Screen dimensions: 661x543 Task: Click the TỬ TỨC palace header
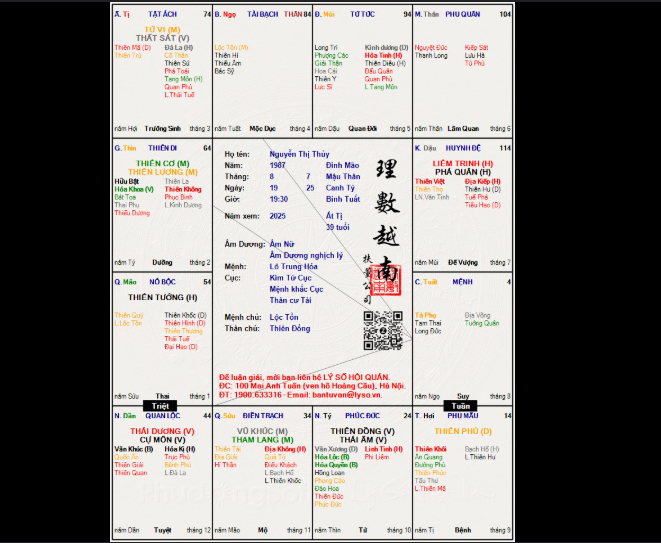(x=362, y=14)
